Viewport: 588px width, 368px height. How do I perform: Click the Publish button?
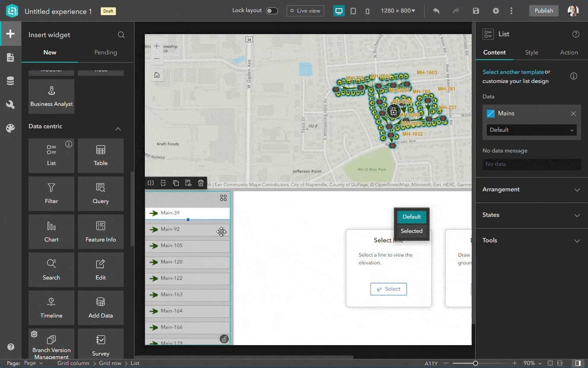point(543,10)
